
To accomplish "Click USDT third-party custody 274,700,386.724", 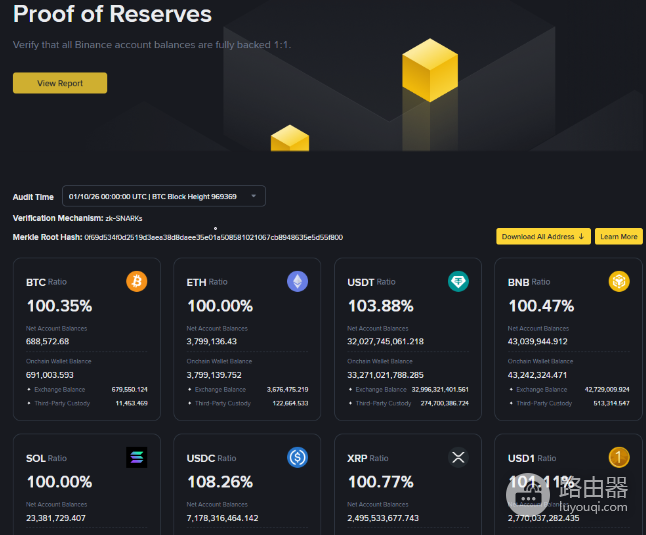I will point(445,403).
